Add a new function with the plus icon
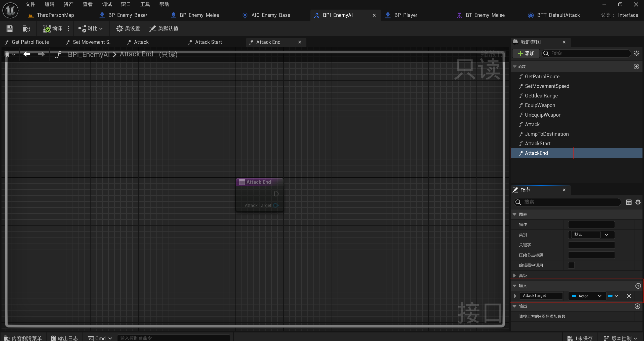 pyautogui.click(x=636, y=66)
